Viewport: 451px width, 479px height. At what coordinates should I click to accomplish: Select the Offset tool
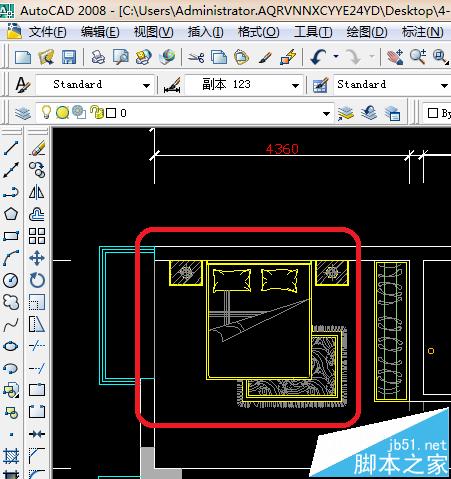click(37, 214)
